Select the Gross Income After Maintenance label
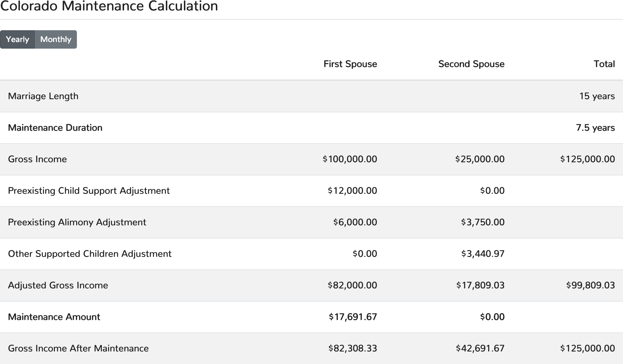The width and height of the screenshot is (623, 364). point(78,349)
